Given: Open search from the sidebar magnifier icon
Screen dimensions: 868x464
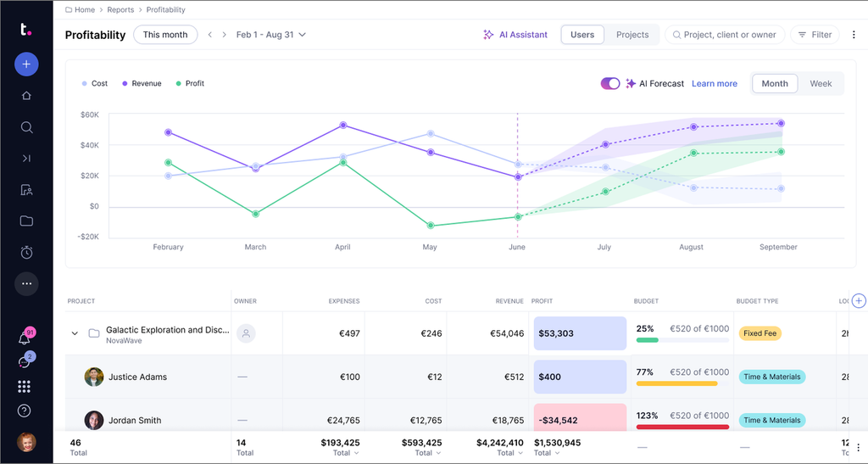Looking at the screenshot, I should (x=26, y=127).
